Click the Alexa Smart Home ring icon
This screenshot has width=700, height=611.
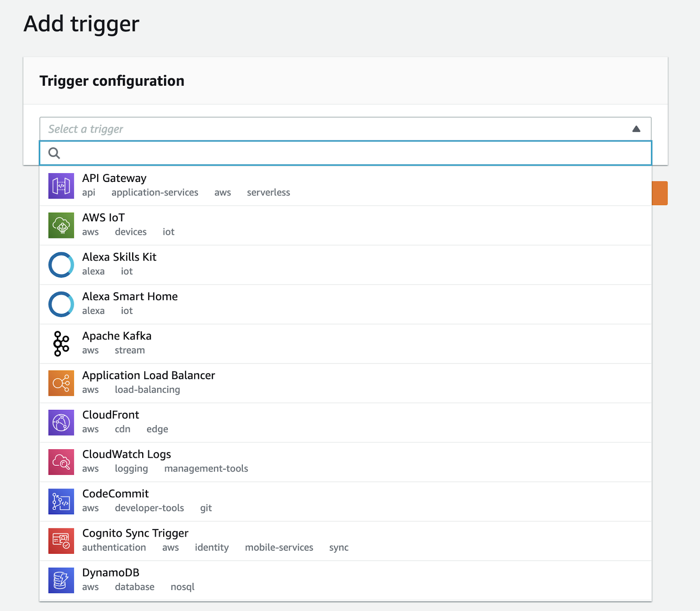tap(61, 304)
